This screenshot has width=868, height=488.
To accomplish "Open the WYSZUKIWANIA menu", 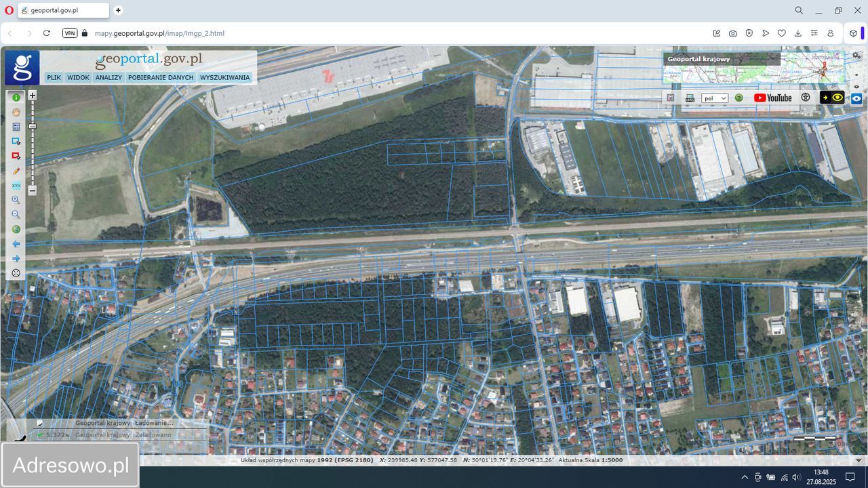I will coord(225,78).
